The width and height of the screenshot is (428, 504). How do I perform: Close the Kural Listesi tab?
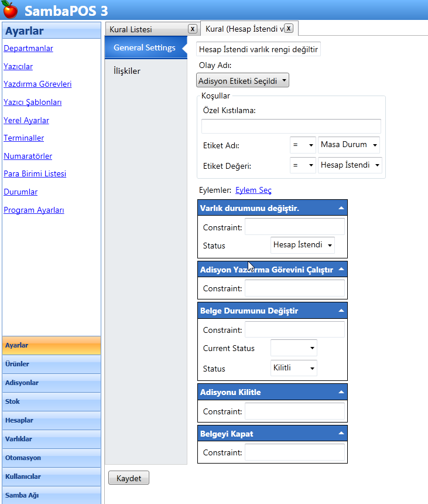pyautogui.click(x=192, y=29)
